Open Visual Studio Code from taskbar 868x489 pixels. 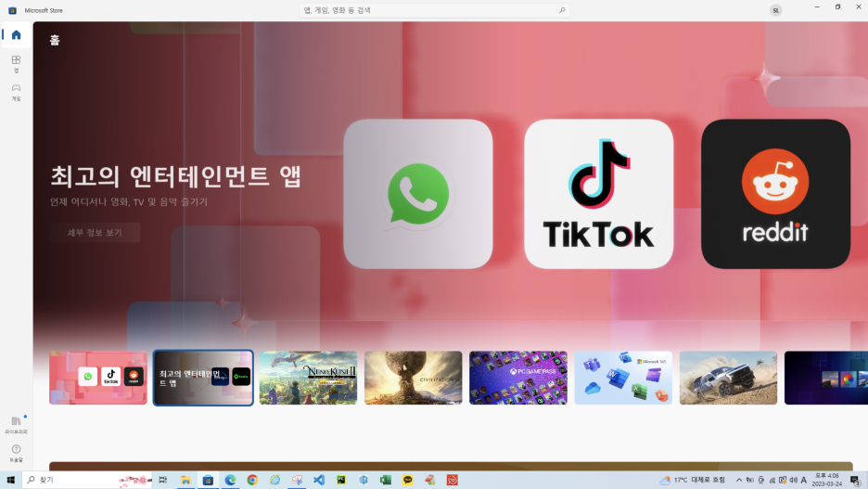(x=319, y=480)
